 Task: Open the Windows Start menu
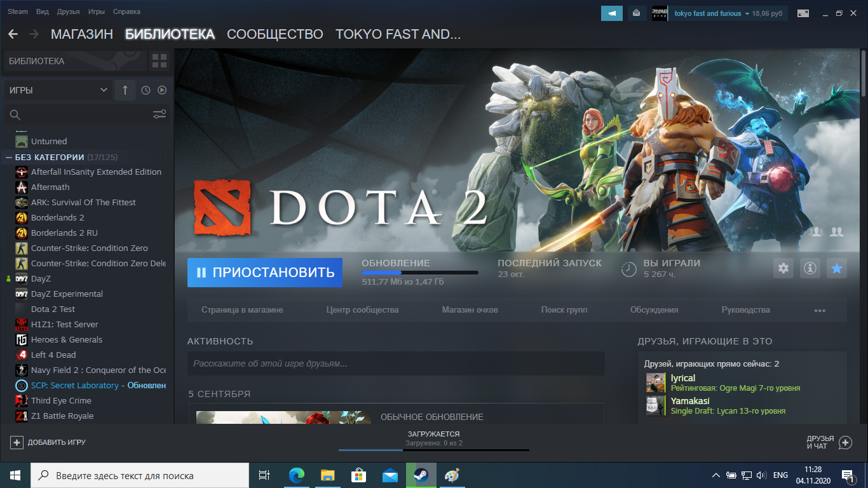[15, 475]
